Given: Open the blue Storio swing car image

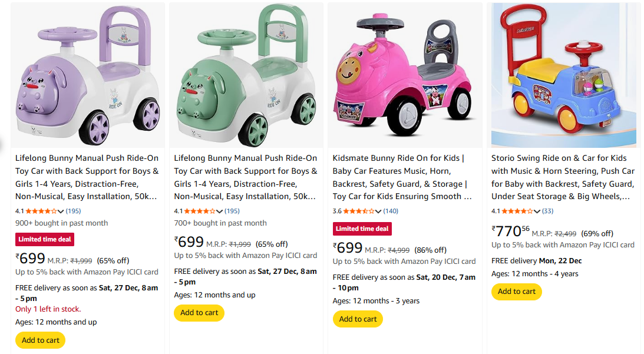Looking at the screenshot, I should tap(564, 75).
